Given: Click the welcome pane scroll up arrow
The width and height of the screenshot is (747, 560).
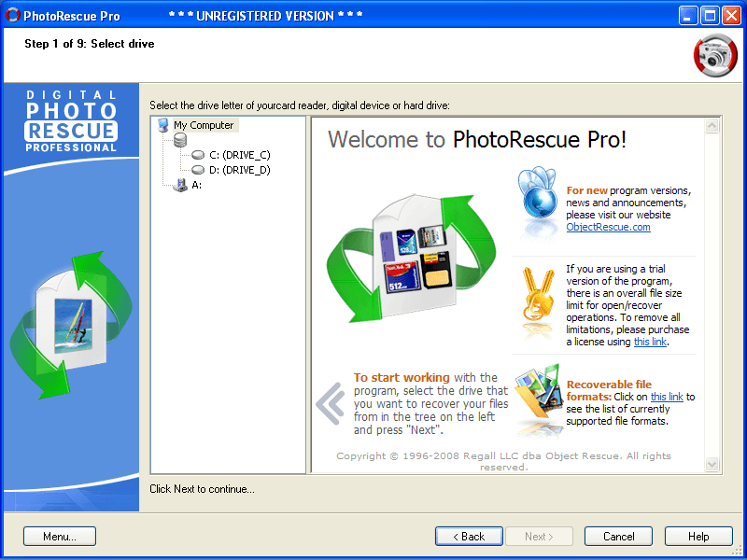Looking at the screenshot, I should point(712,126).
